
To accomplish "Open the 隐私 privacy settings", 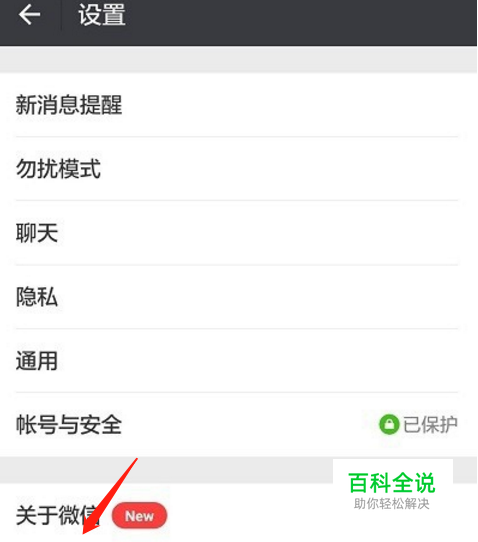I will click(238, 297).
